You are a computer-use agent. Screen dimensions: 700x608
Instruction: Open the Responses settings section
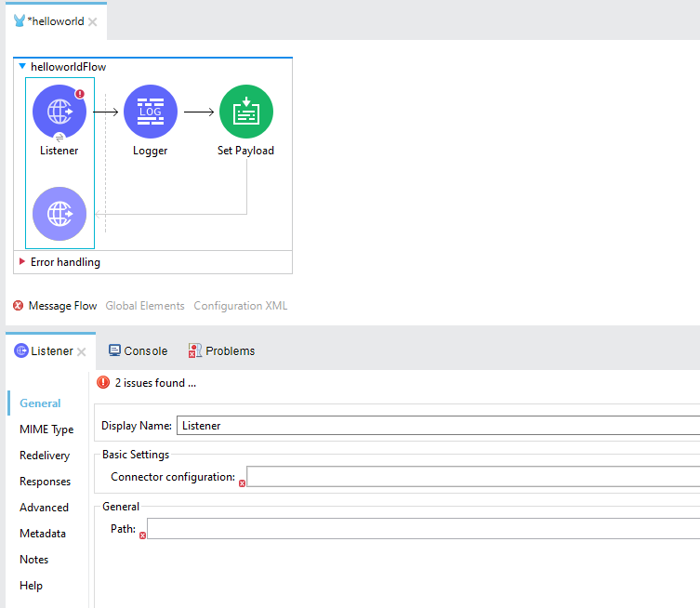point(46,482)
